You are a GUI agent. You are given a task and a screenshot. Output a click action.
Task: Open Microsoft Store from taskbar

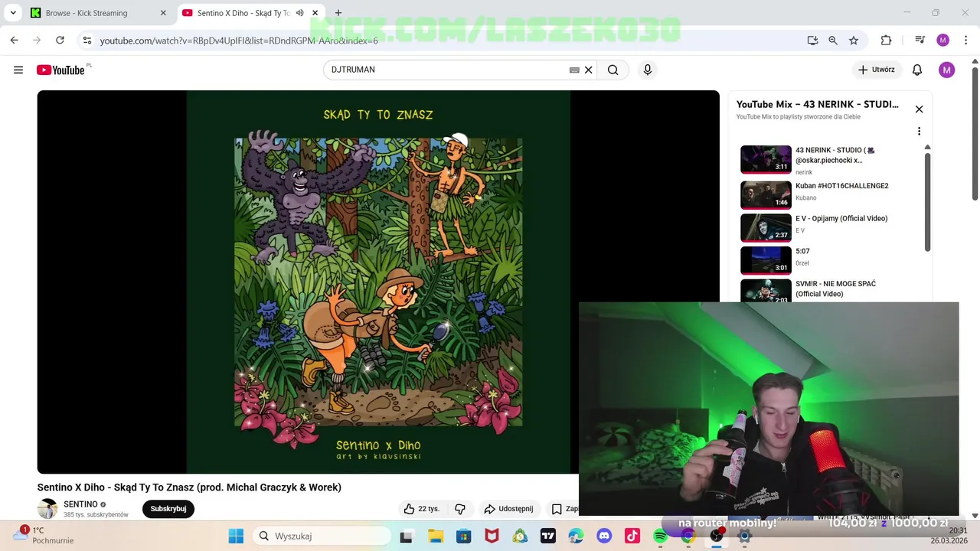[463, 536]
